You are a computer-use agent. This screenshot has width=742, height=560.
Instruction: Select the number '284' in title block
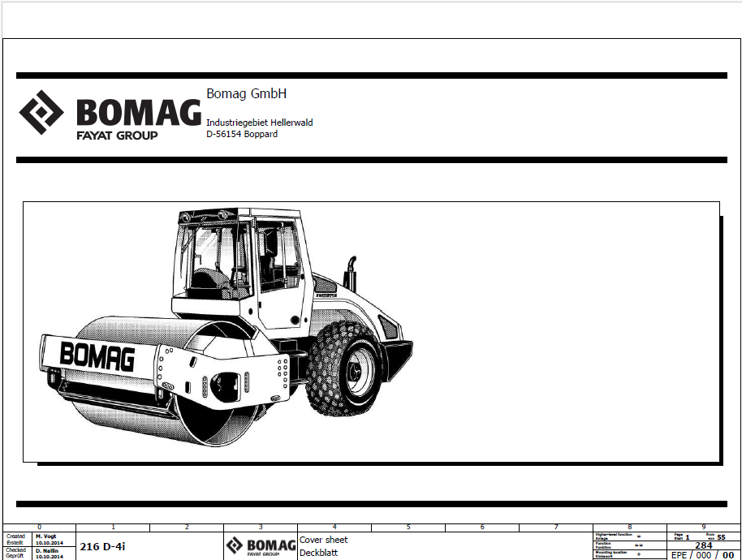[704, 545]
